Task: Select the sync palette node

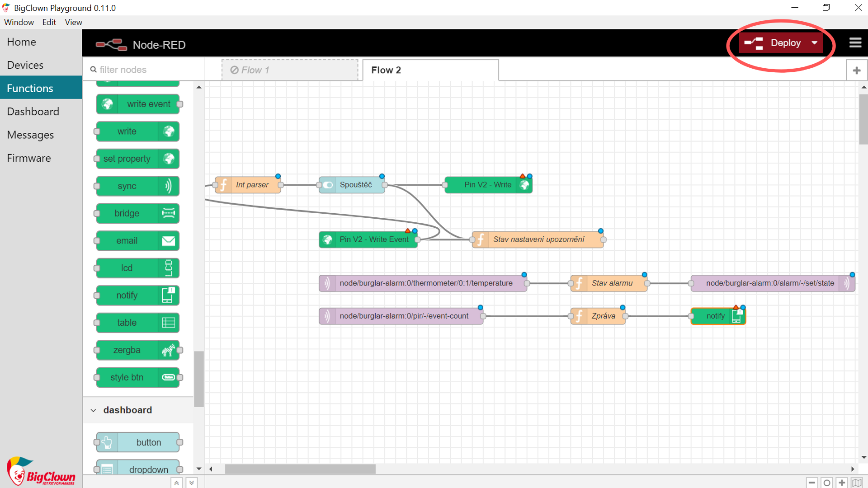Action: (x=138, y=186)
